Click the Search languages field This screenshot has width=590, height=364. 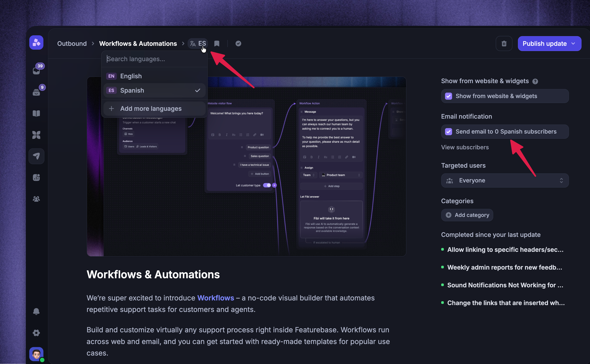coord(155,59)
